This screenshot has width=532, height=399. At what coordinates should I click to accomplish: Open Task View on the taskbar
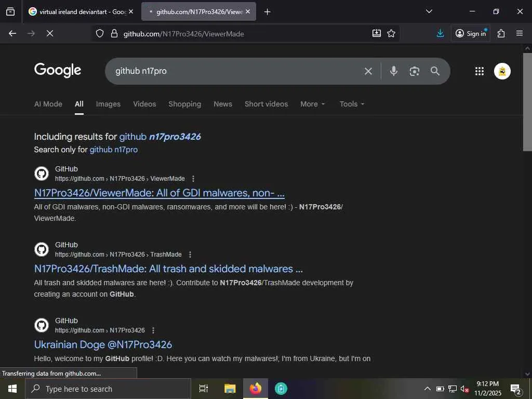(x=204, y=389)
